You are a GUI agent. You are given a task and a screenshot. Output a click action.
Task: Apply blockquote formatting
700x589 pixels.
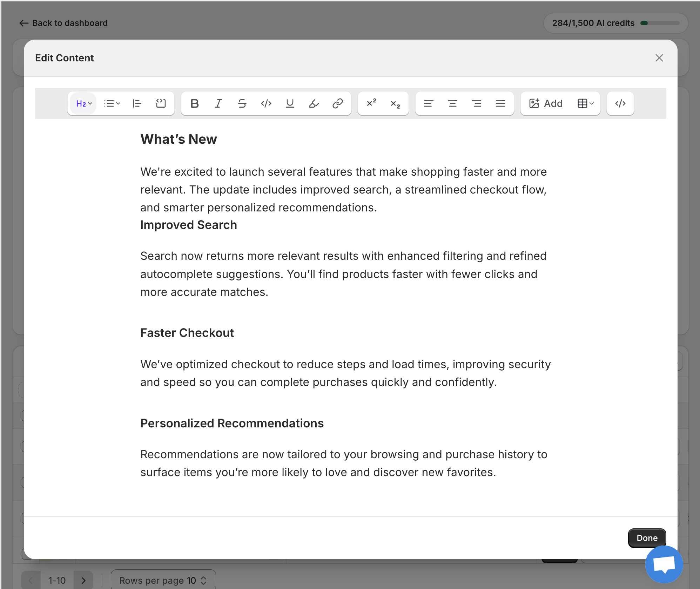tap(137, 103)
